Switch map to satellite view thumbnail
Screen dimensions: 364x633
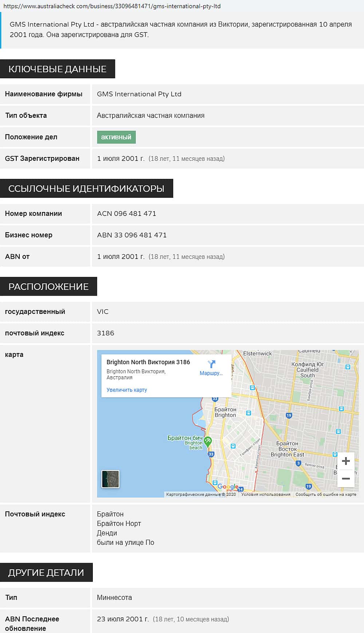click(x=110, y=479)
